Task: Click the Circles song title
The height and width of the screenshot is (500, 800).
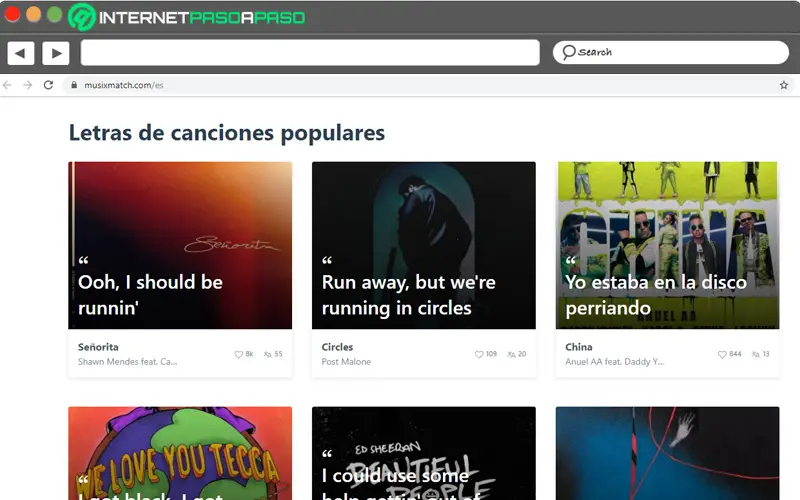Action: click(337, 347)
